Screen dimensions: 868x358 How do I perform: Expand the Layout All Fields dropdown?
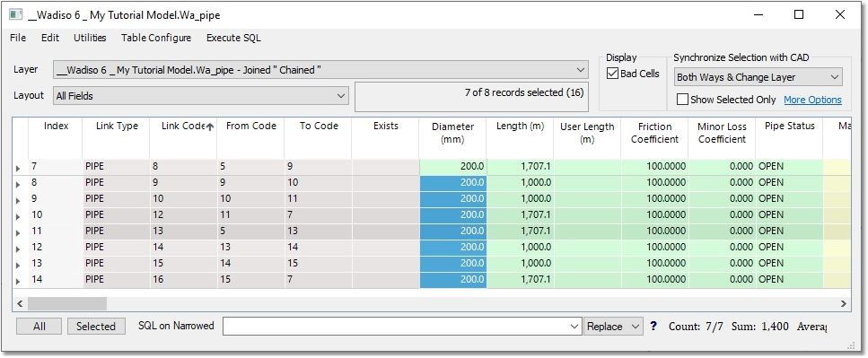341,96
